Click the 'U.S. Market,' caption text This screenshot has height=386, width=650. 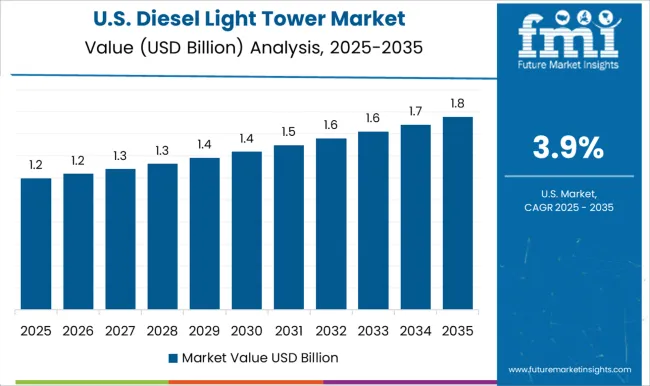tap(569, 194)
